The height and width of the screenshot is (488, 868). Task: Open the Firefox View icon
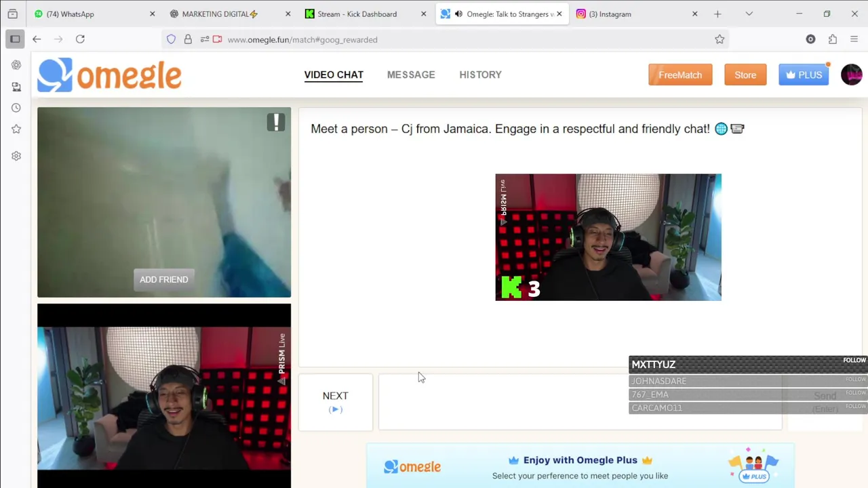12,14
